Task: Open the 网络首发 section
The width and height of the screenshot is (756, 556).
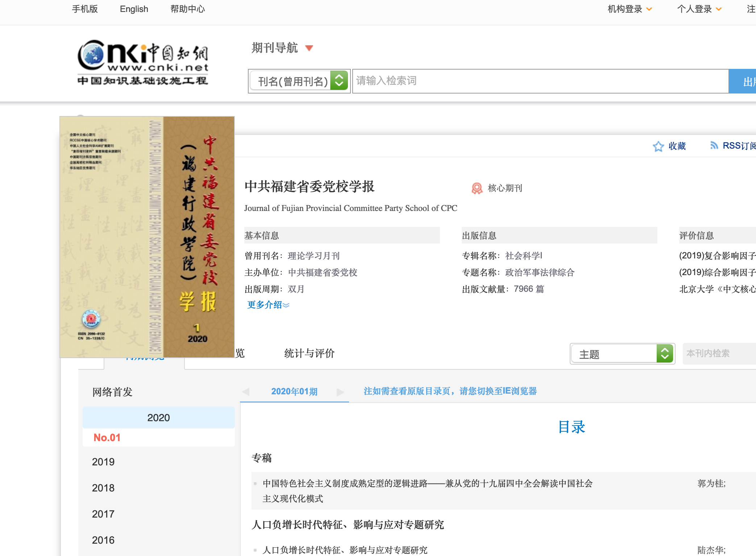Action: (112, 392)
